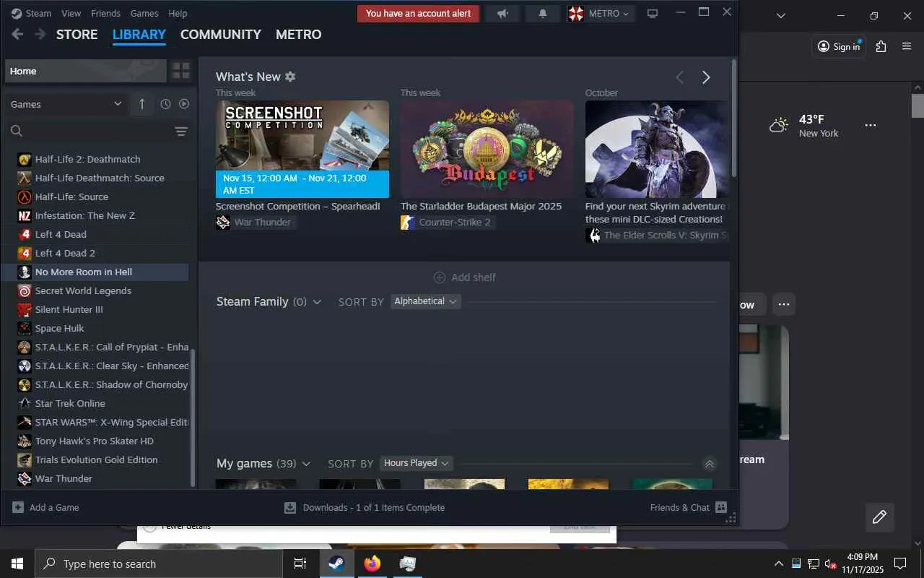Go to next What's New items

click(x=706, y=77)
